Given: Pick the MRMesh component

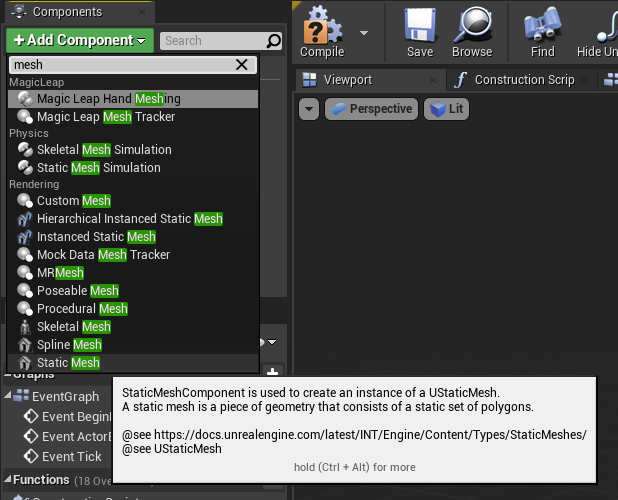Looking at the screenshot, I should coord(133,273).
